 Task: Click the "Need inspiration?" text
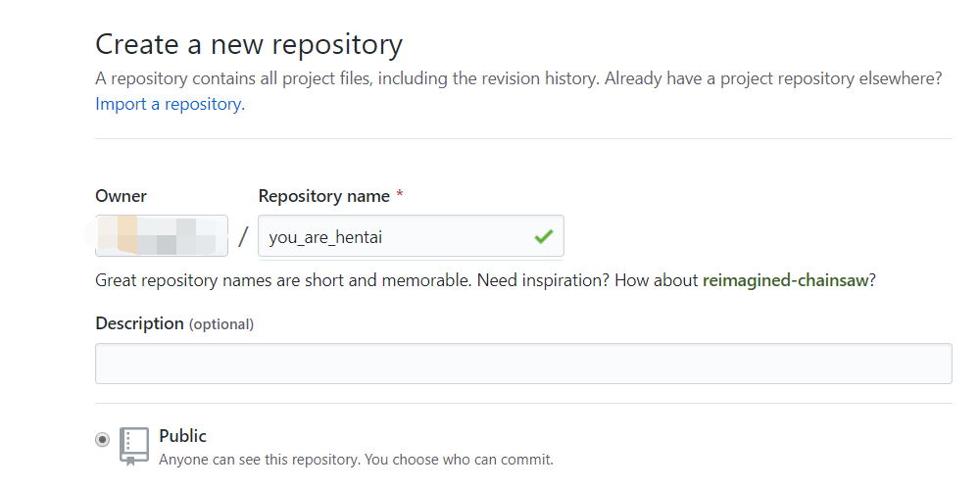pyautogui.click(x=542, y=280)
